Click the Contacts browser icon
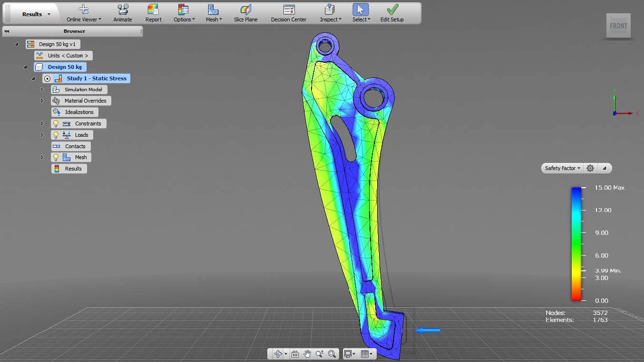 [57, 146]
